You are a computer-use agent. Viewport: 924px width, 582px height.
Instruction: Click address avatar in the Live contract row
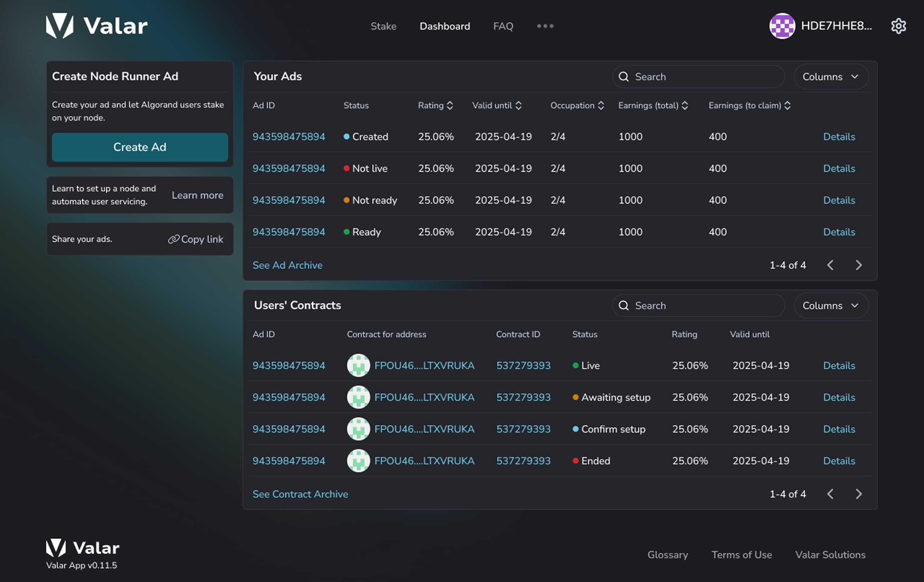[x=358, y=365]
